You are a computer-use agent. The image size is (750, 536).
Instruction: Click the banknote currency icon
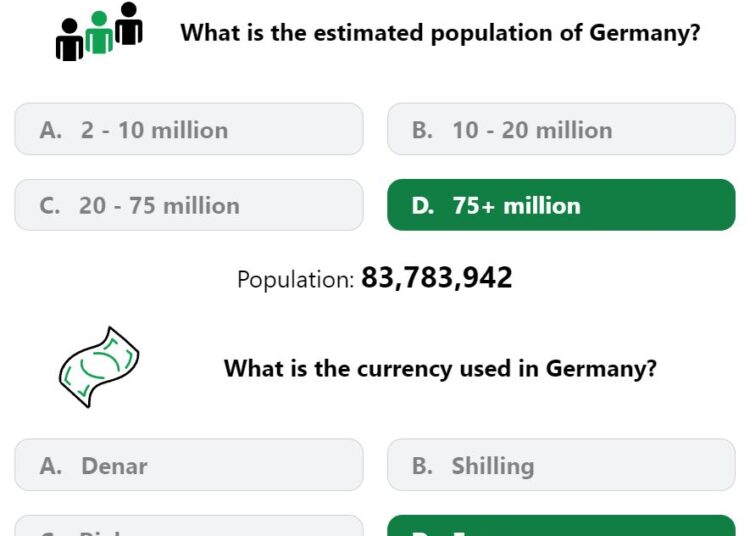tap(99, 367)
